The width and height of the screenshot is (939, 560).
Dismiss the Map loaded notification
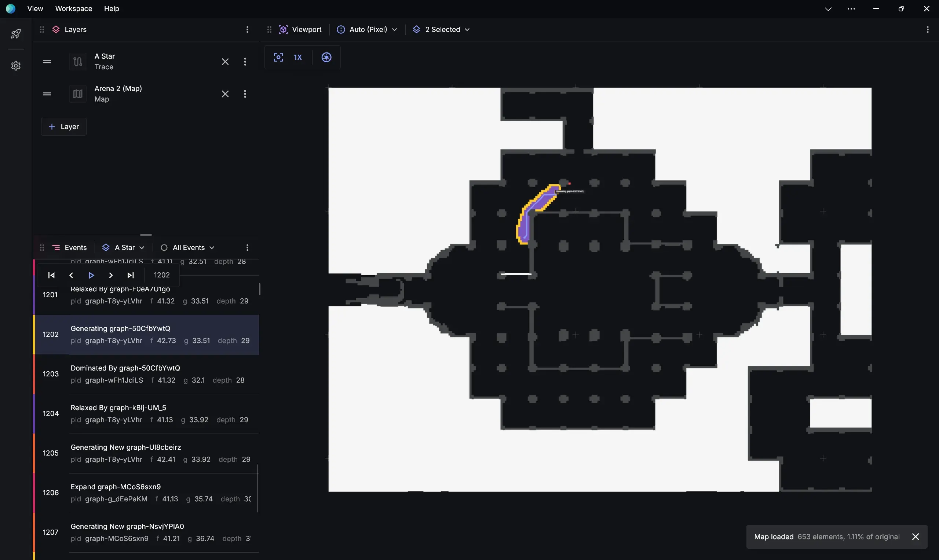(x=915, y=537)
